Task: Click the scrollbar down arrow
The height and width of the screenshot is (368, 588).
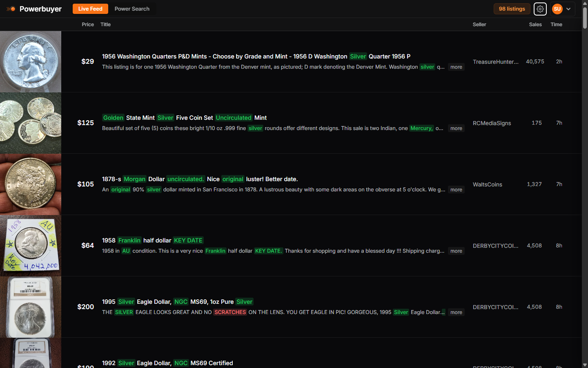Action: [x=585, y=365]
